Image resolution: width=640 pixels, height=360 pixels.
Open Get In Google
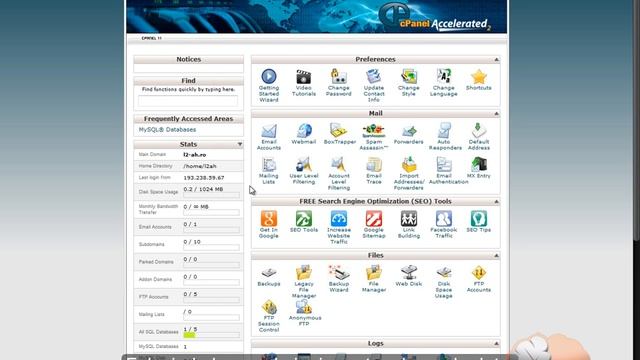(x=269, y=219)
